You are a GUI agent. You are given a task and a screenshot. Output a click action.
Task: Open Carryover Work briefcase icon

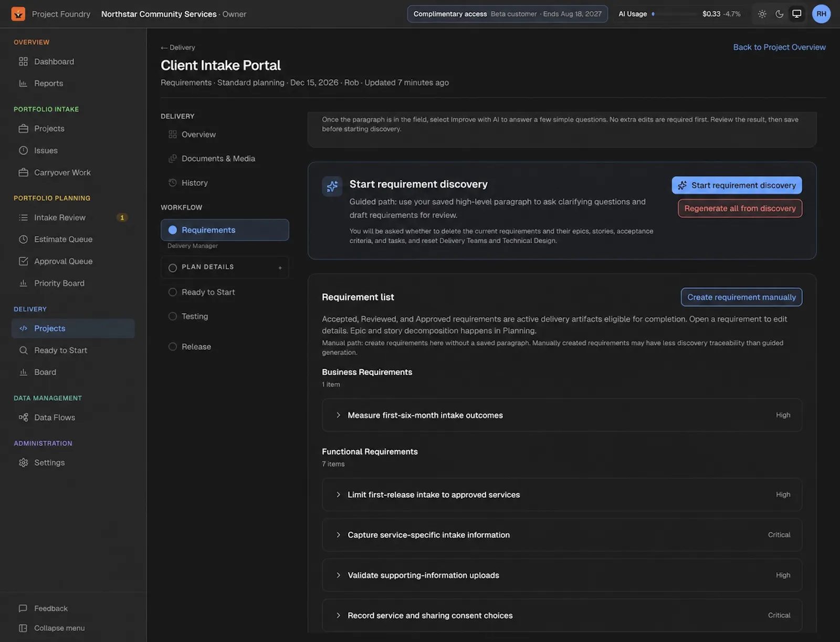[23, 172]
